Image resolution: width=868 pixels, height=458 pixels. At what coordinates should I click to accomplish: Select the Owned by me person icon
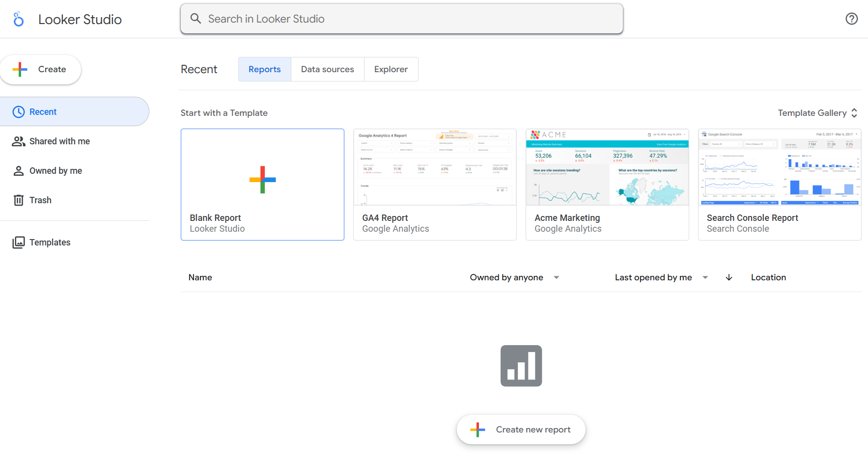coord(18,170)
